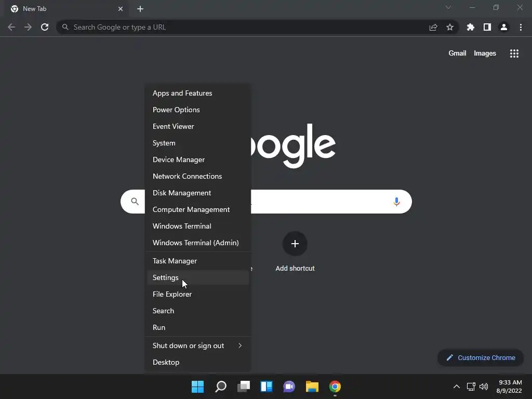Expand Shut down or sign out submenu

tap(198, 345)
